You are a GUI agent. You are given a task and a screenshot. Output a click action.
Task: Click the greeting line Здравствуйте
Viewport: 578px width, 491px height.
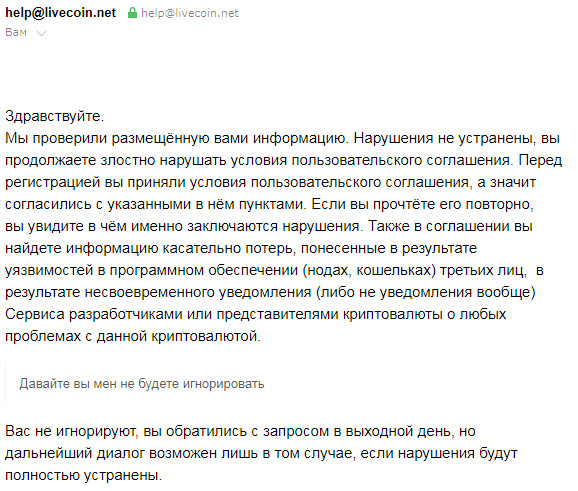pyautogui.click(x=55, y=116)
